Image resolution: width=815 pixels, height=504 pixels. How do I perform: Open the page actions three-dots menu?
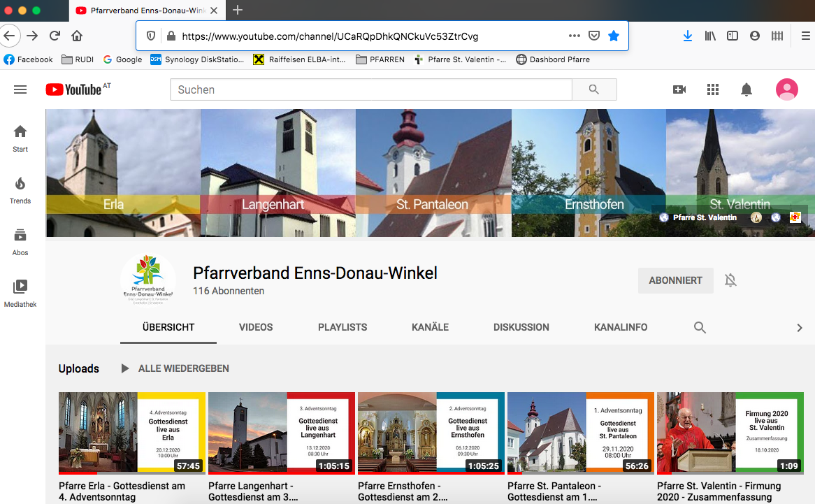(575, 36)
